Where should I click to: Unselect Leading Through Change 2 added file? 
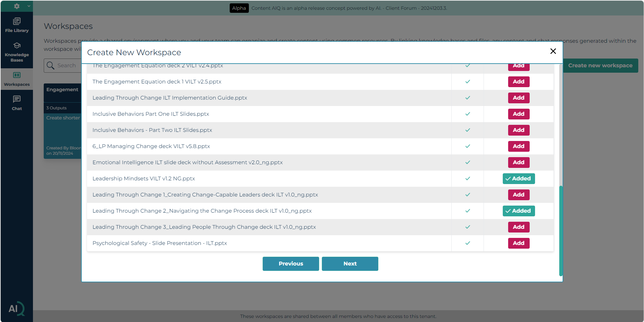pyautogui.click(x=518, y=211)
